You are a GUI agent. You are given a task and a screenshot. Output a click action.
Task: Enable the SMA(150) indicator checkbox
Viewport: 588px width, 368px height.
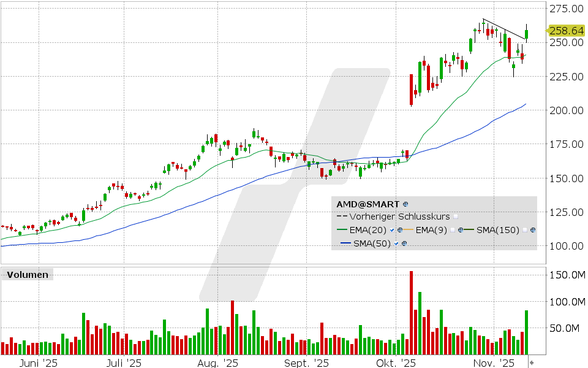tap(525, 230)
